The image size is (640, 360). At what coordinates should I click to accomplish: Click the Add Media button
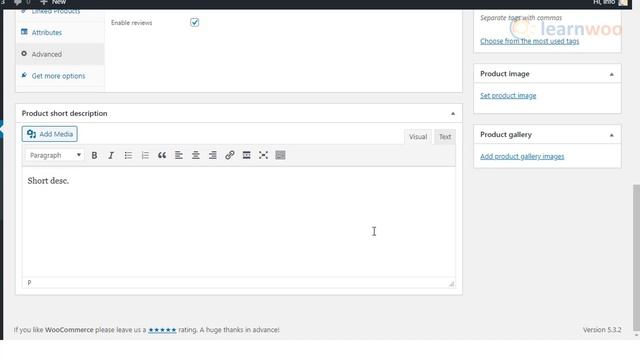(x=50, y=134)
